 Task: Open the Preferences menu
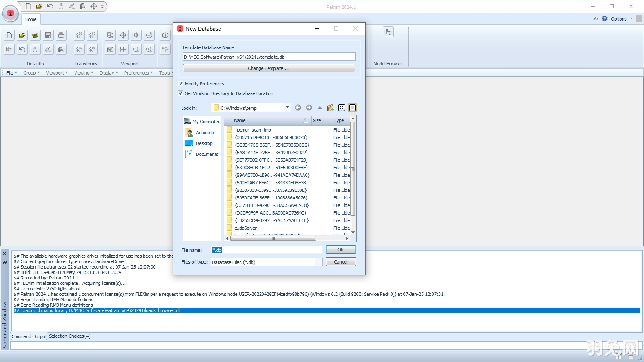click(138, 73)
